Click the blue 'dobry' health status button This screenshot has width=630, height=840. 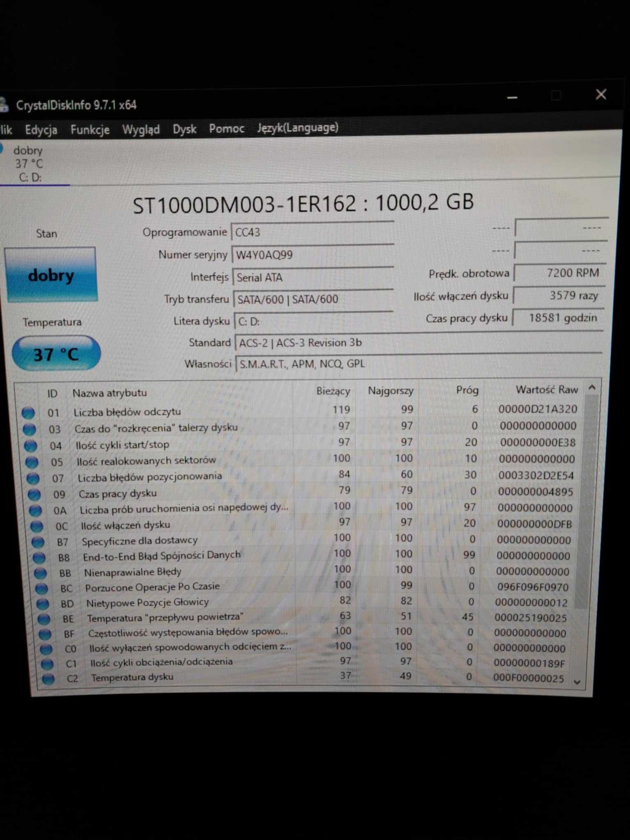click(51, 275)
